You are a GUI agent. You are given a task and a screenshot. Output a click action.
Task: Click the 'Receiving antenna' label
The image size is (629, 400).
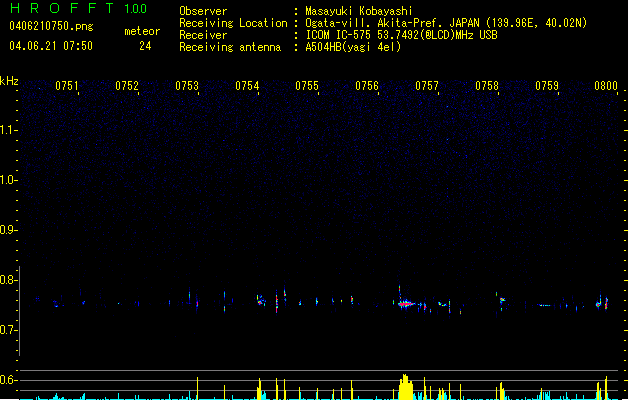coord(230,47)
